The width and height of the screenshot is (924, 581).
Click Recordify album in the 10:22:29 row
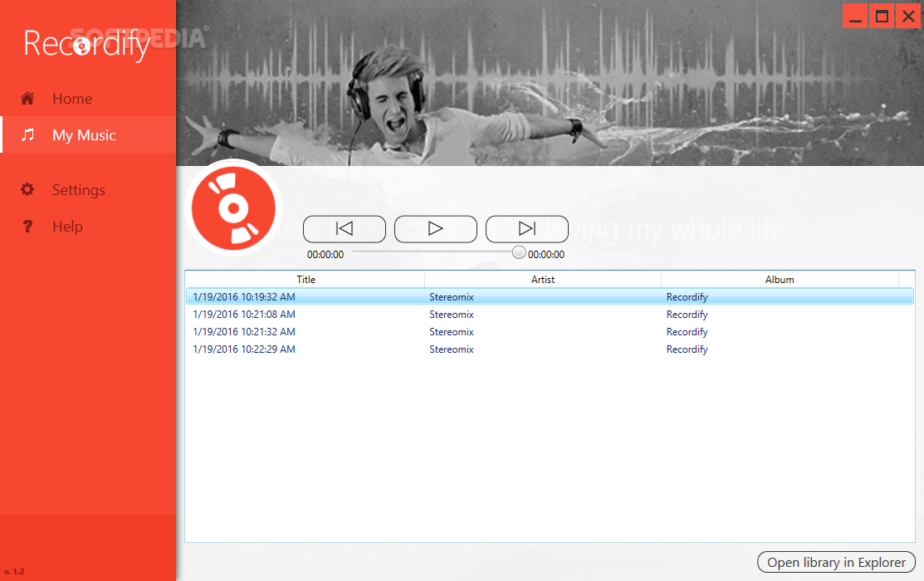pyautogui.click(x=687, y=349)
